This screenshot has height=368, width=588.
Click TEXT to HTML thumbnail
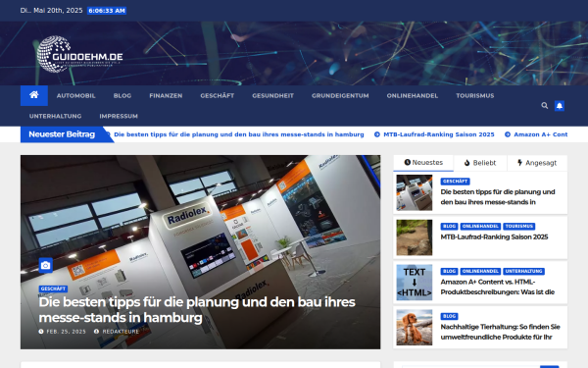[415, 283]
